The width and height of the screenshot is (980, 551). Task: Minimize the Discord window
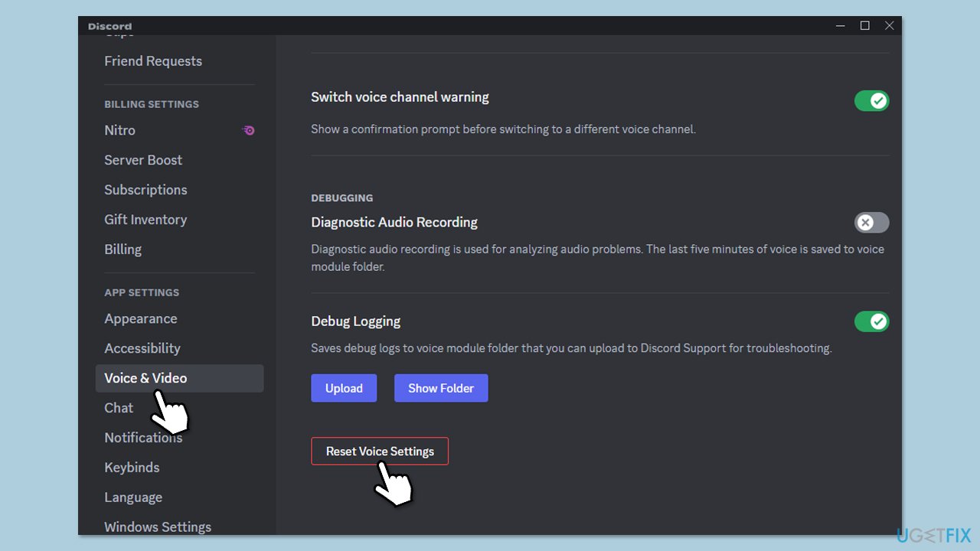click(x=840, y=25)
